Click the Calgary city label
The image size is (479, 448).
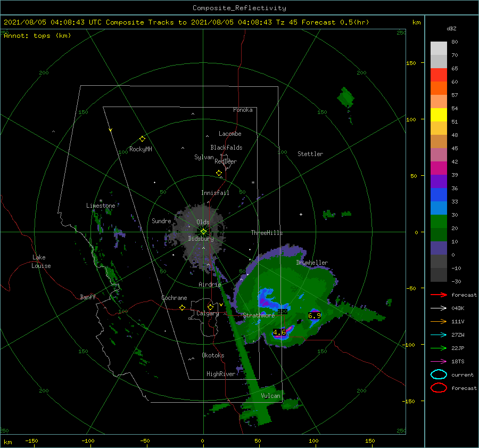coord(208,313)
